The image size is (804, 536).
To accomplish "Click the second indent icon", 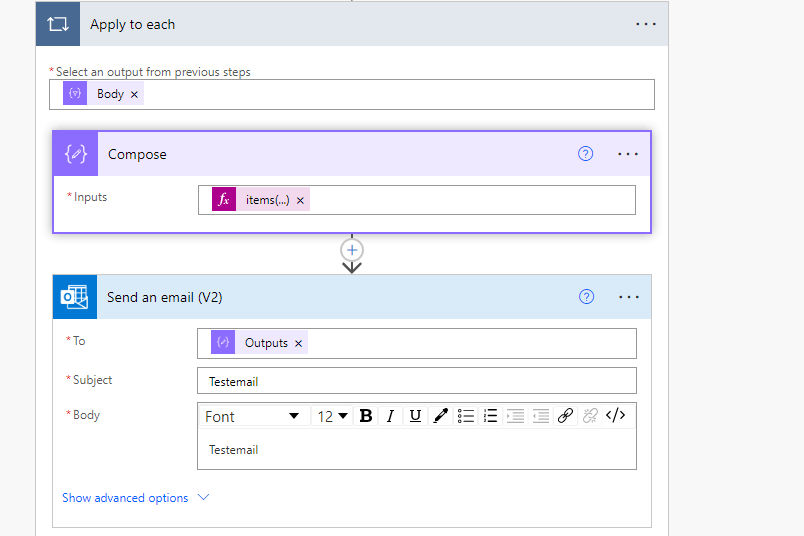I will 540,416.
